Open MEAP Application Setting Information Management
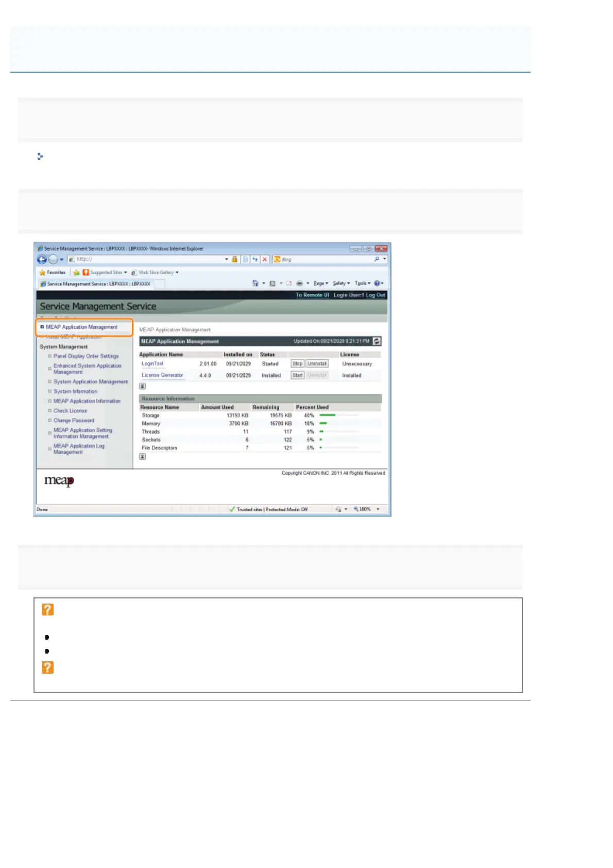Viewport: 613px width, 868px height. tap(83, 433)
